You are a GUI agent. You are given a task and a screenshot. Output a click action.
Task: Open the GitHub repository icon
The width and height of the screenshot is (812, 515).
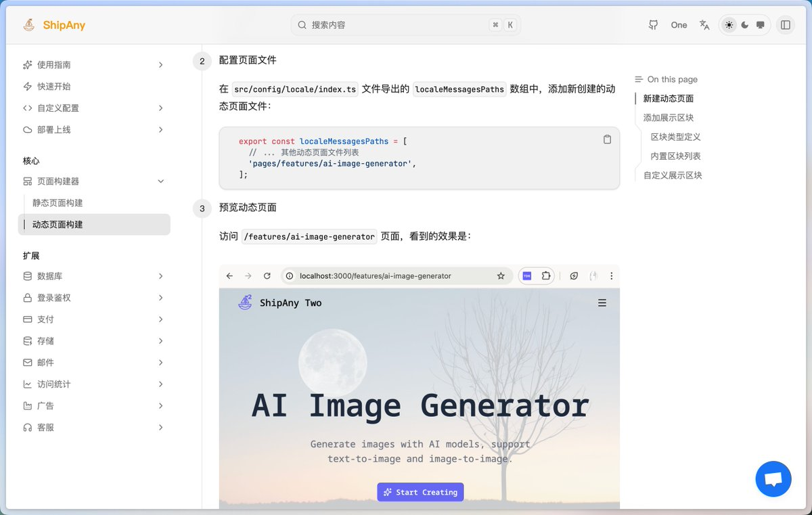tap(653, 25)
